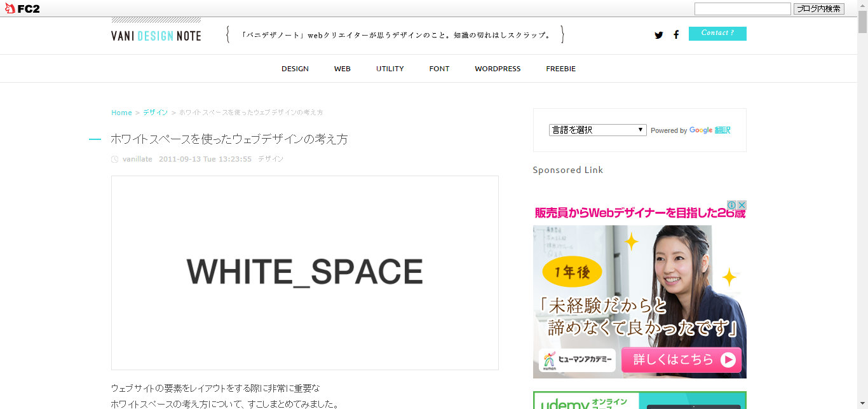Click the page scrollbar down arrow
Image resolution: width=868 pixels, height=409 pixels.
click(862, 403)
